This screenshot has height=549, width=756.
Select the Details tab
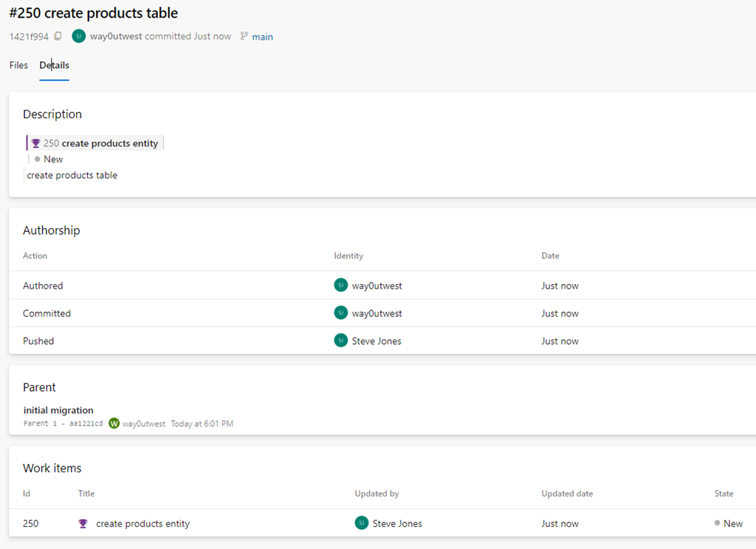tap(54, 65)
